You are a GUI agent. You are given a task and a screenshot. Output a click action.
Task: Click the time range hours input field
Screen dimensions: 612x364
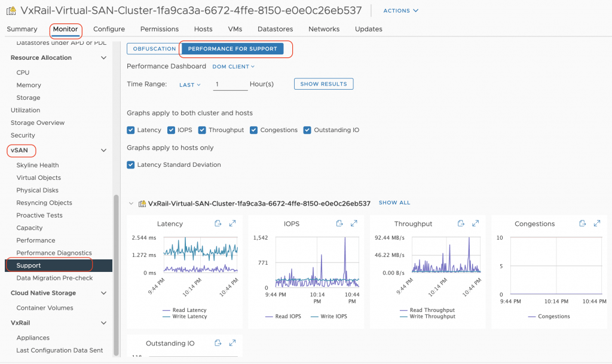[x=230, y=84]
